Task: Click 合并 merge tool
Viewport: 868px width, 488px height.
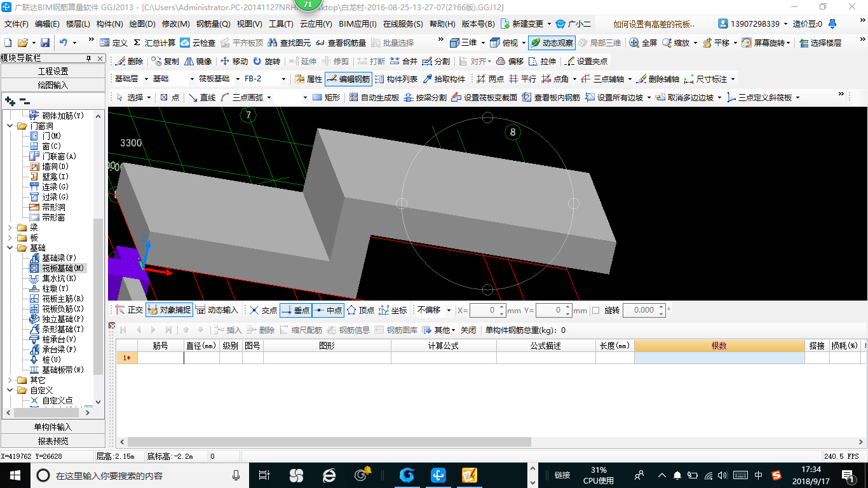Action: pyautogui.click(x=403, y=62)
